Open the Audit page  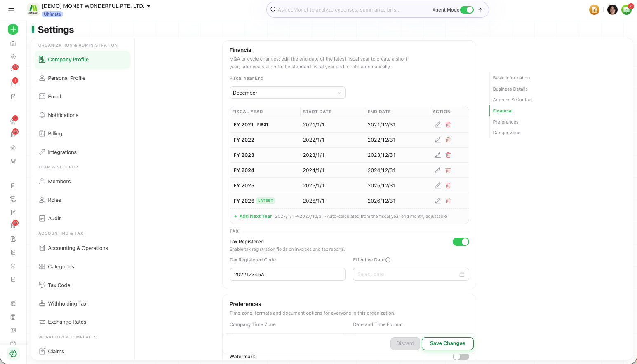click(82, 219)
